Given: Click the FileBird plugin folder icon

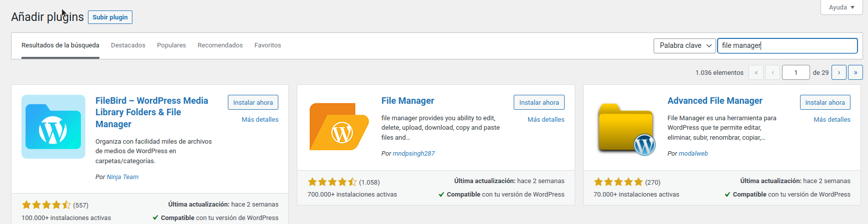Looking at the screenshot, I should tap(53, 127).
